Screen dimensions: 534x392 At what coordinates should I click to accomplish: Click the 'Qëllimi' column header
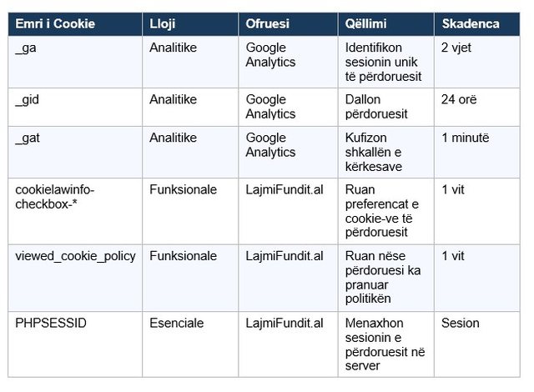386,24
